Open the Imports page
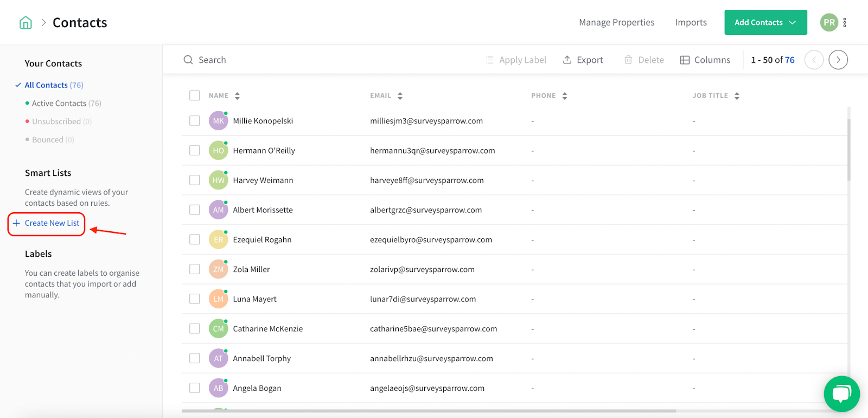 tap(691, 22)
